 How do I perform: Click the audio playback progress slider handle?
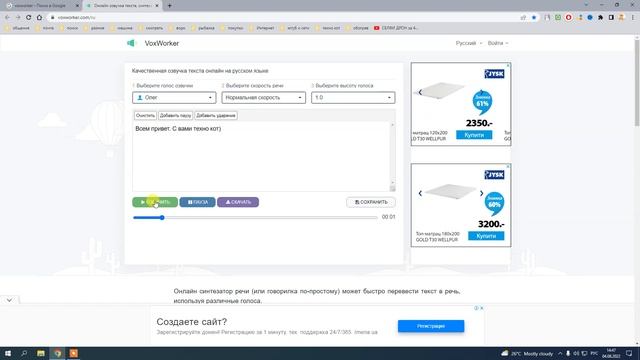pos(162,218)
